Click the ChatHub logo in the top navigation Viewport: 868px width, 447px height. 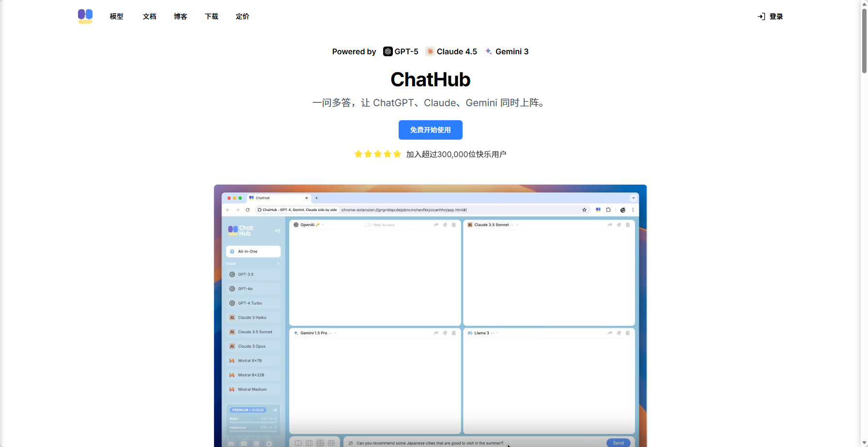click(x=85, y=16)
